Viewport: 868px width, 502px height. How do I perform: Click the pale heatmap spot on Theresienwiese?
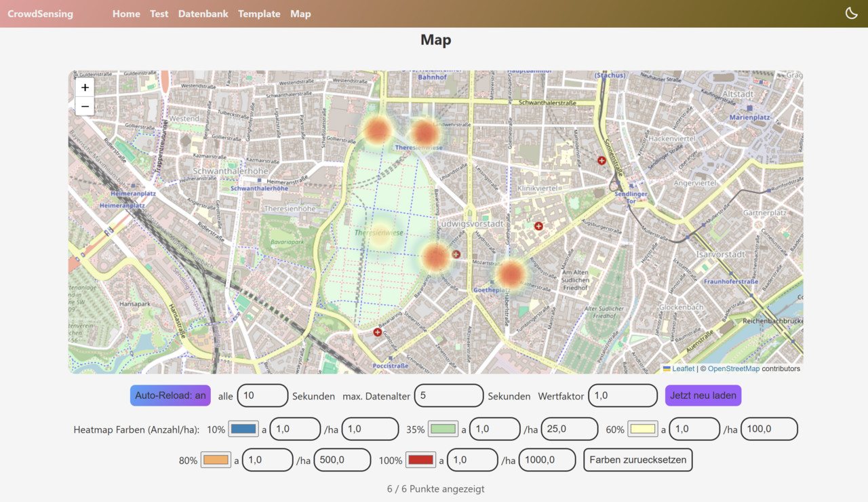tap(380, 235)
